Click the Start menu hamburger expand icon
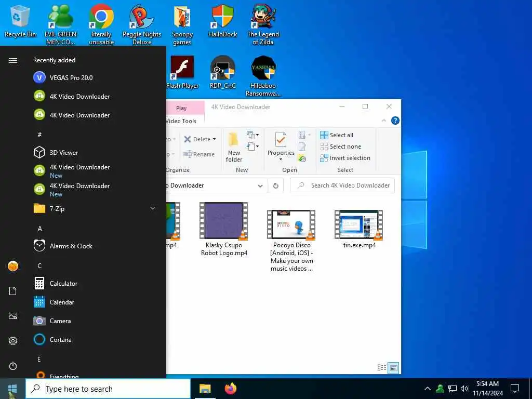Image resolution: width=532 pixels, height=399 pixels. click(x=13, y=60)
